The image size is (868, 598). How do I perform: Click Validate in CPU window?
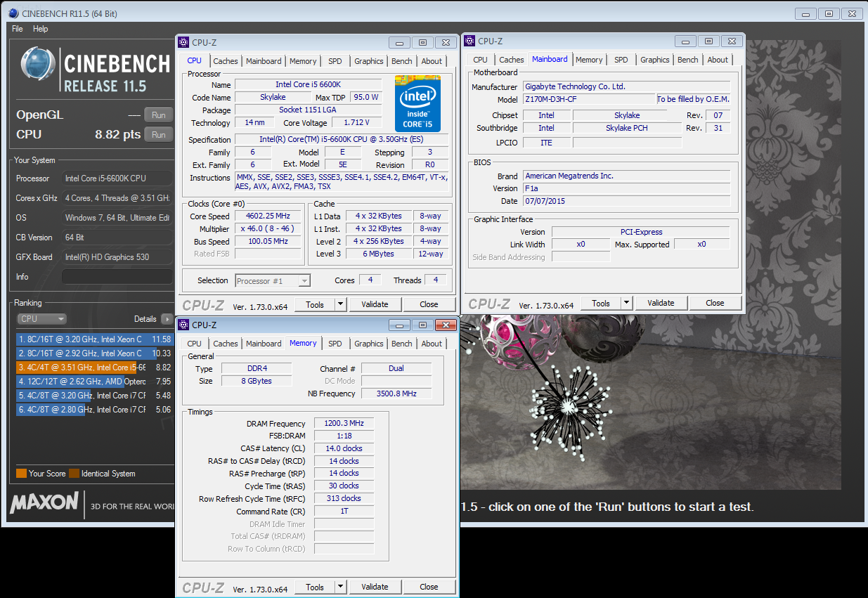375,304
